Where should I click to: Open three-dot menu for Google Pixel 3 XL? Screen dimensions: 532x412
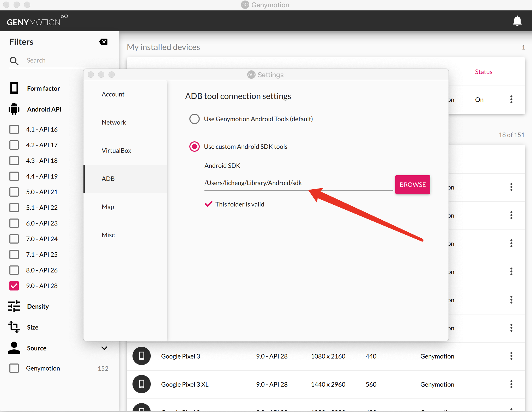pos(511,384)
